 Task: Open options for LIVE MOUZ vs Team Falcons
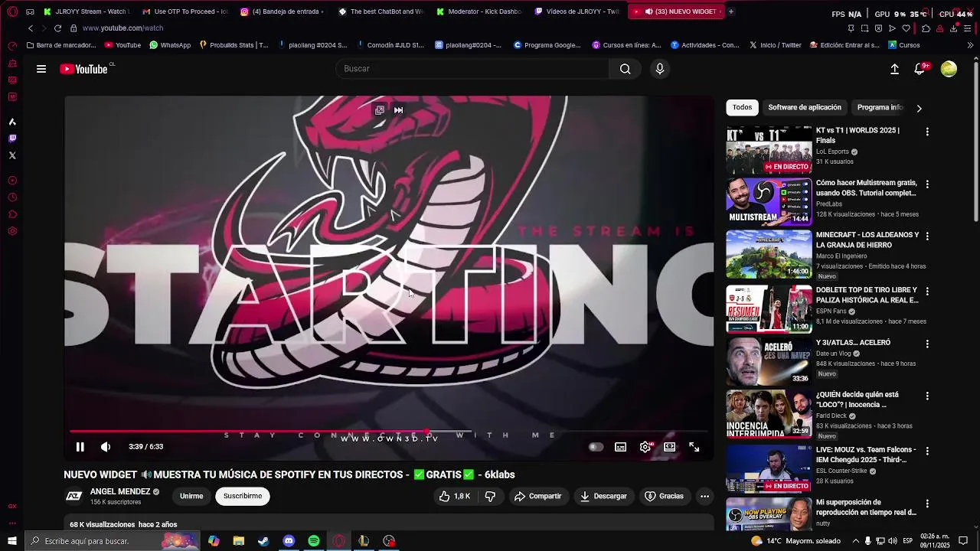(927, 452)
